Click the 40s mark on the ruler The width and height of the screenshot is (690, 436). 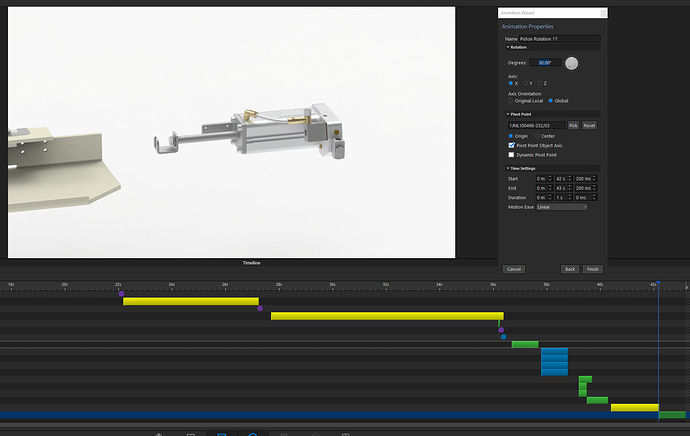(x=600, y=285)
